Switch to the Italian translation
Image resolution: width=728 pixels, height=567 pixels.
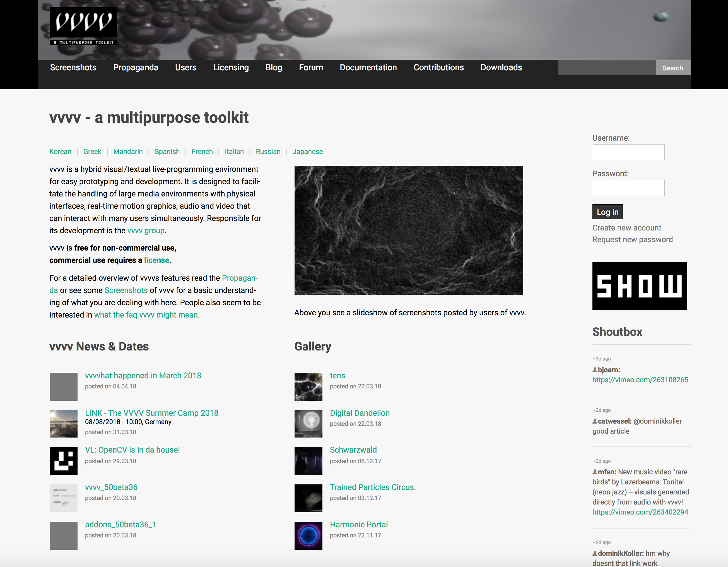click(x=234, y=152)
